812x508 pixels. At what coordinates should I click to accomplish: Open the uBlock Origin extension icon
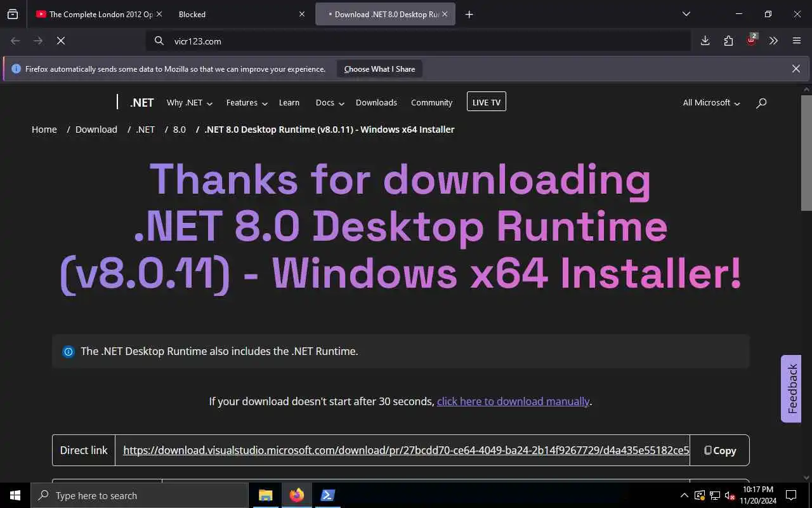(751, 41)
